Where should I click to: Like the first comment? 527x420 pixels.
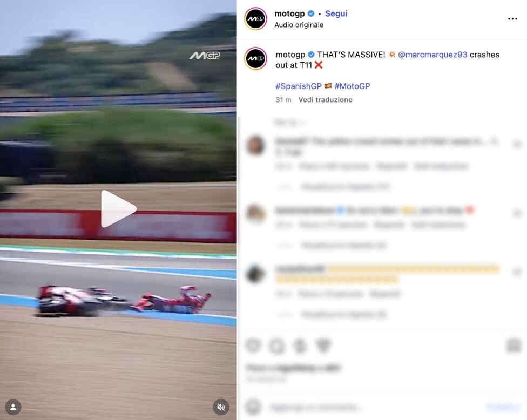pos(517,145)
